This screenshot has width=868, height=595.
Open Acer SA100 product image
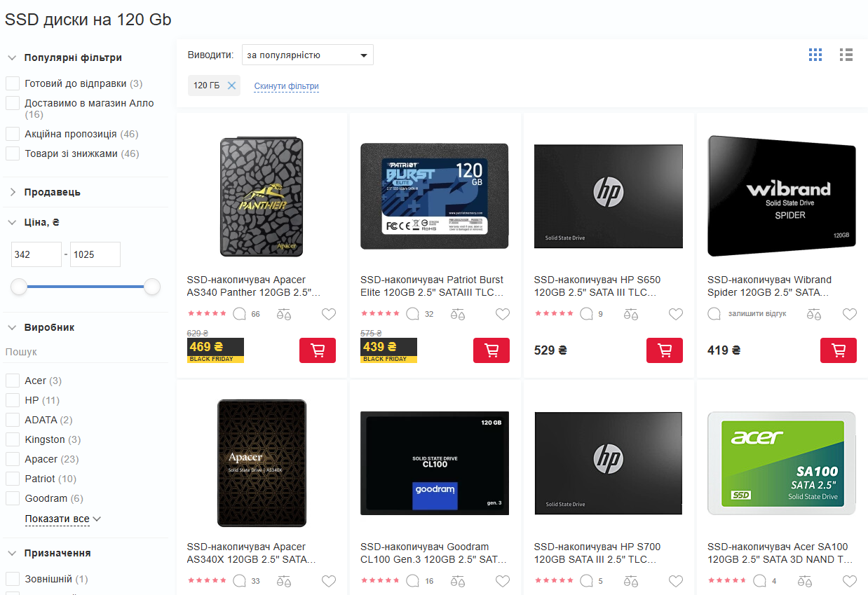(782, 463)
